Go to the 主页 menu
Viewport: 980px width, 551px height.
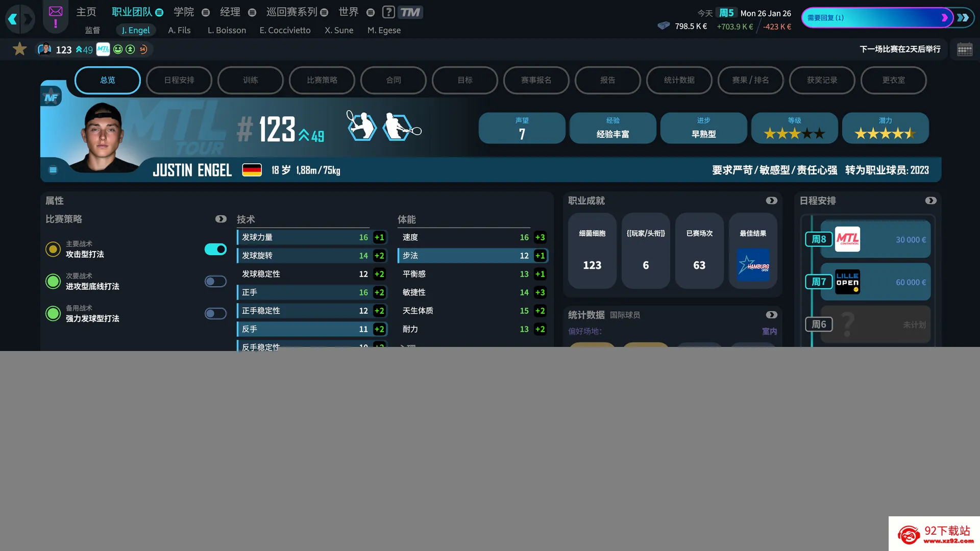[x=86, y=12]
